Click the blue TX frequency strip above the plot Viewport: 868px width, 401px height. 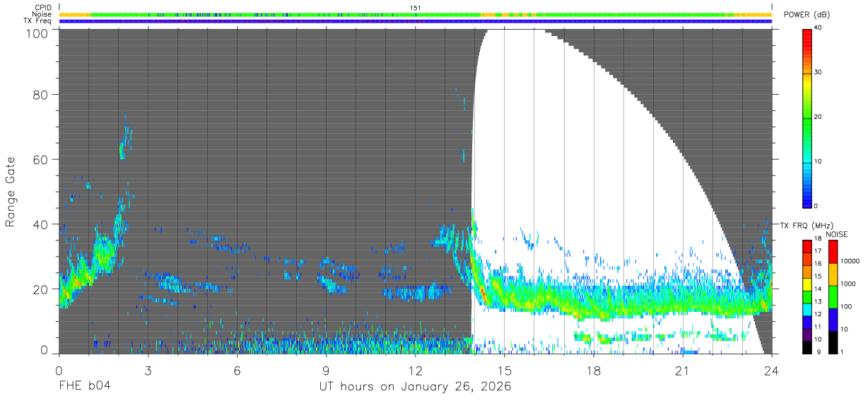click(x=416, y=21)
